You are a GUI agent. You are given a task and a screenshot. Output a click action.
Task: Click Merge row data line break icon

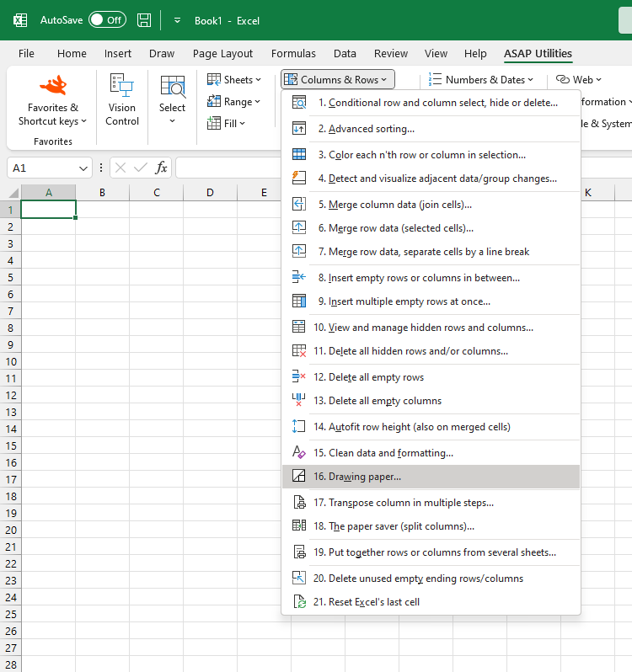tap(299, 252)
